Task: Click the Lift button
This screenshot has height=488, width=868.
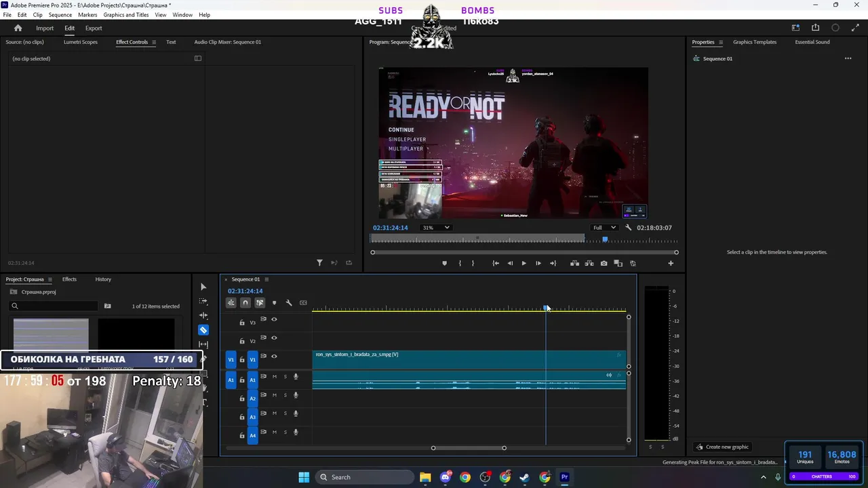Action: pos(574,263)
